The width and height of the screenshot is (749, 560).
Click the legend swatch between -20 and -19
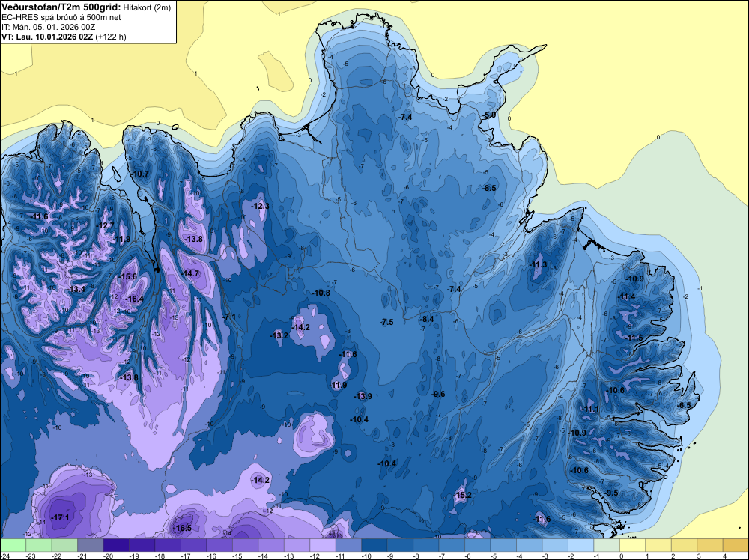click(x=116, y=545)
